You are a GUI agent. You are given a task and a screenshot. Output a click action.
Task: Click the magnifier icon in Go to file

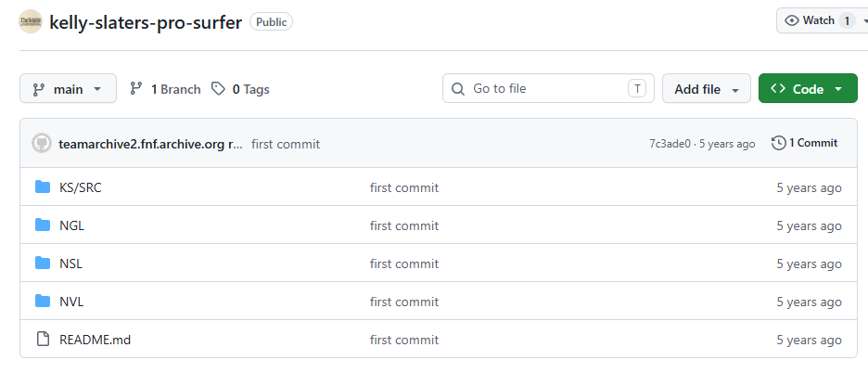pos(458,89)
